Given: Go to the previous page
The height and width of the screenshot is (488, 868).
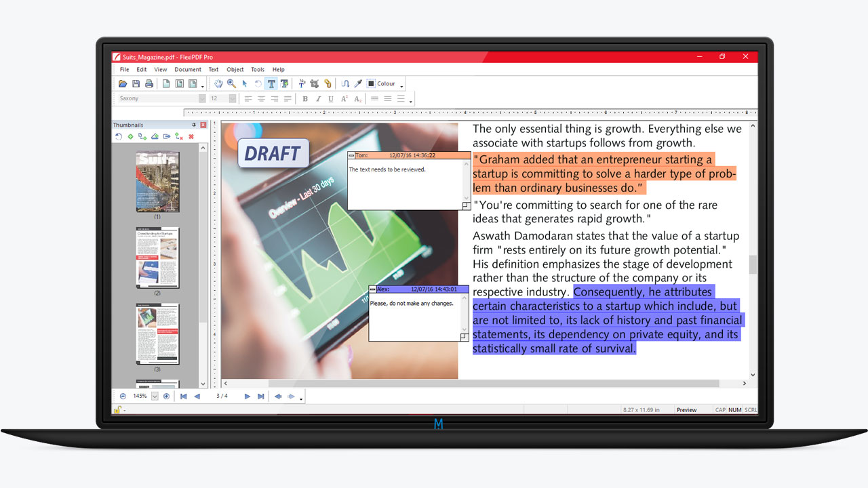Looking at the screenshot, I should coord(197,396).
